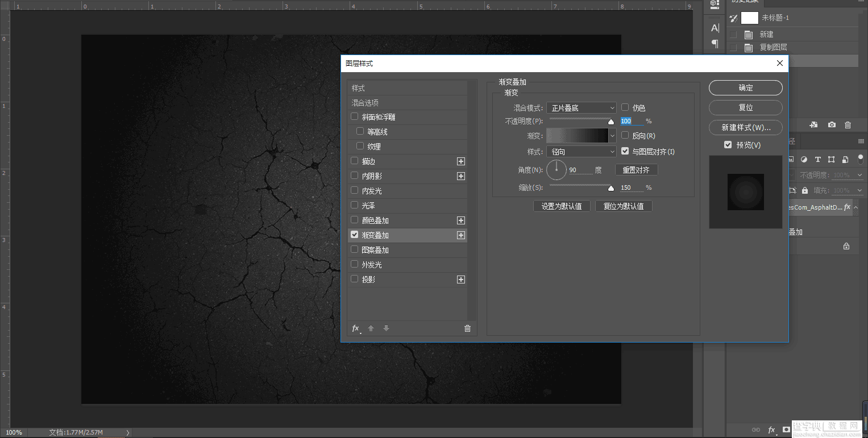Confirm with the 确定 button

[745, 88]
